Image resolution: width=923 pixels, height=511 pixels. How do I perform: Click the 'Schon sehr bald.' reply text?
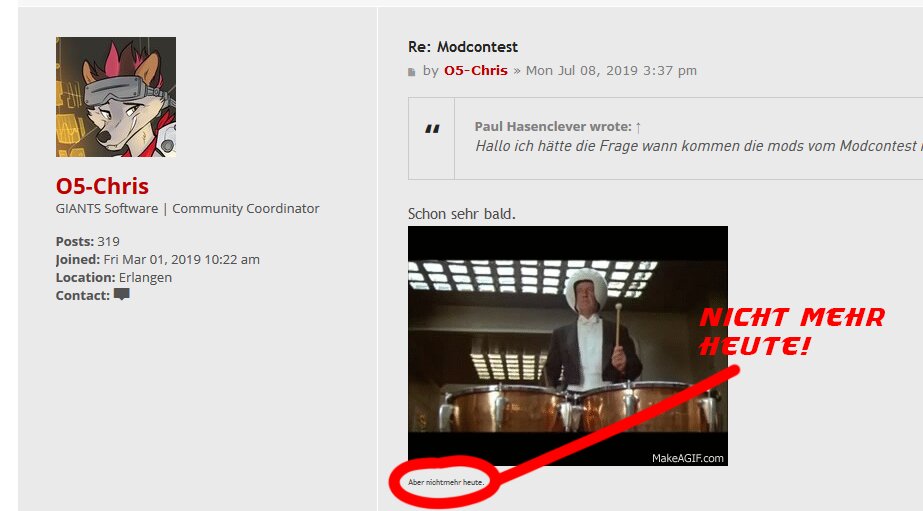tap(462, 214)
